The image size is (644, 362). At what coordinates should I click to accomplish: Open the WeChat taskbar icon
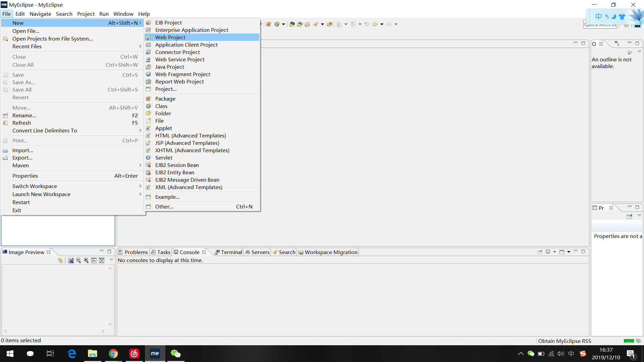[x=175, y=353]
